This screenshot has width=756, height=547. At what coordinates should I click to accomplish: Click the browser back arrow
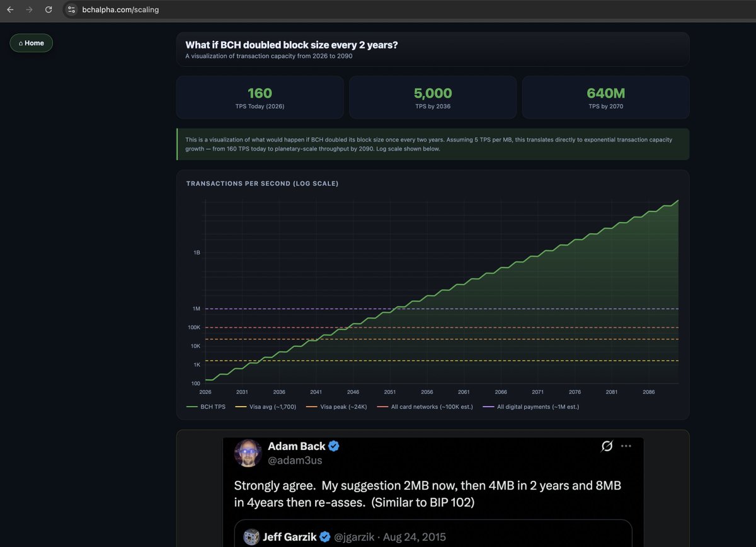click(x=9, y=9)
